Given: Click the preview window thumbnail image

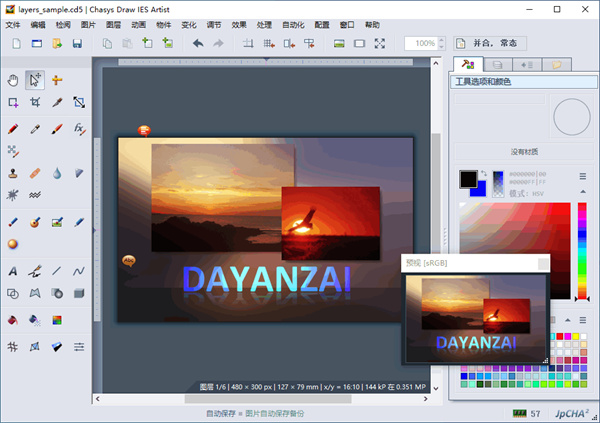Looking at the screenshot, I should point(476,319).
